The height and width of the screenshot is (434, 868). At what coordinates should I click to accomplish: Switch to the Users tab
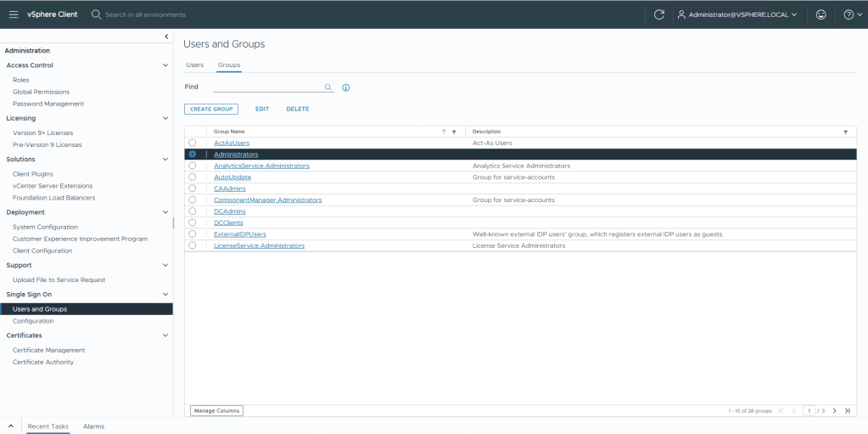pos(194,65)
